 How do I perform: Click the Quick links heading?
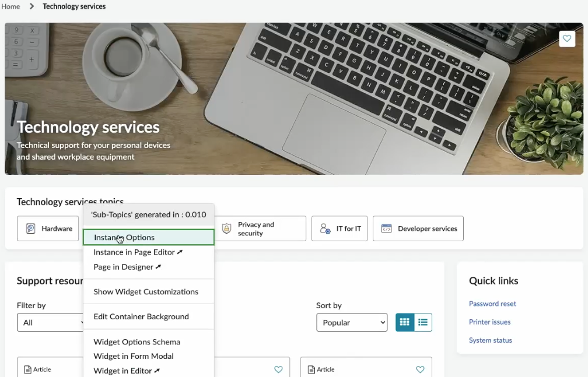[494, 281]
